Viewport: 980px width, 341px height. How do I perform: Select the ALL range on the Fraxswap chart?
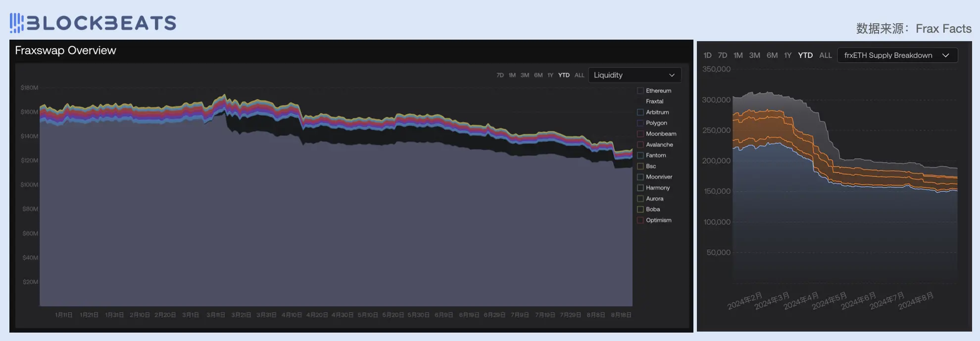[x=579, y=75]
